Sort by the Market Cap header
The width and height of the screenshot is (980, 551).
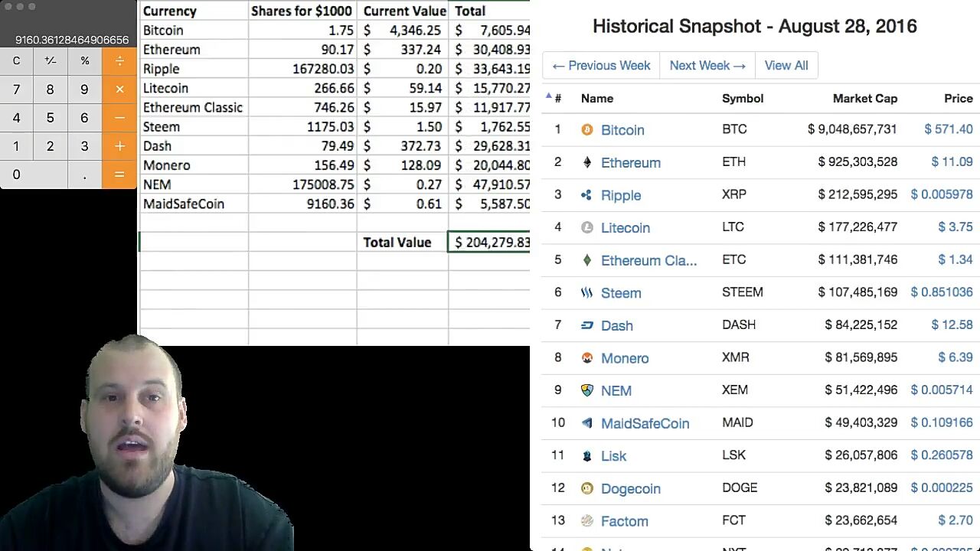click(864, 98)
